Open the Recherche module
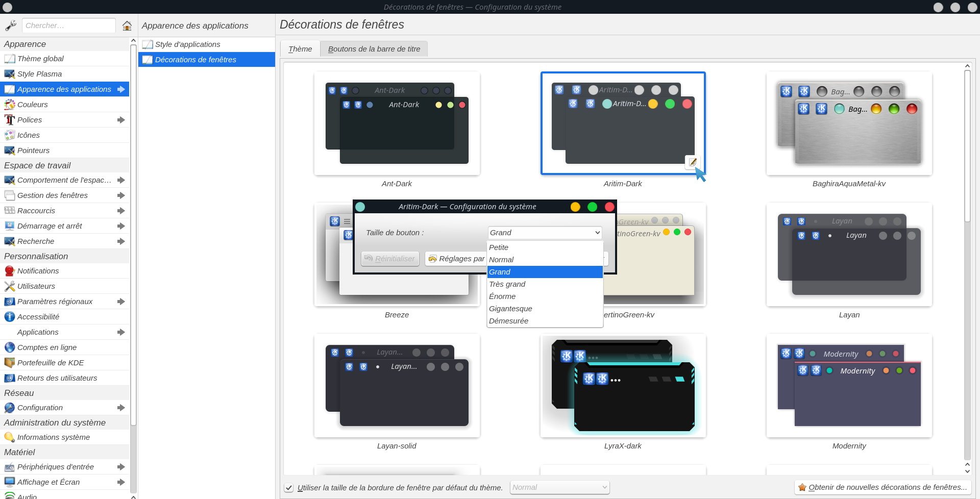The image size is (980, 499). coord(64,241)
